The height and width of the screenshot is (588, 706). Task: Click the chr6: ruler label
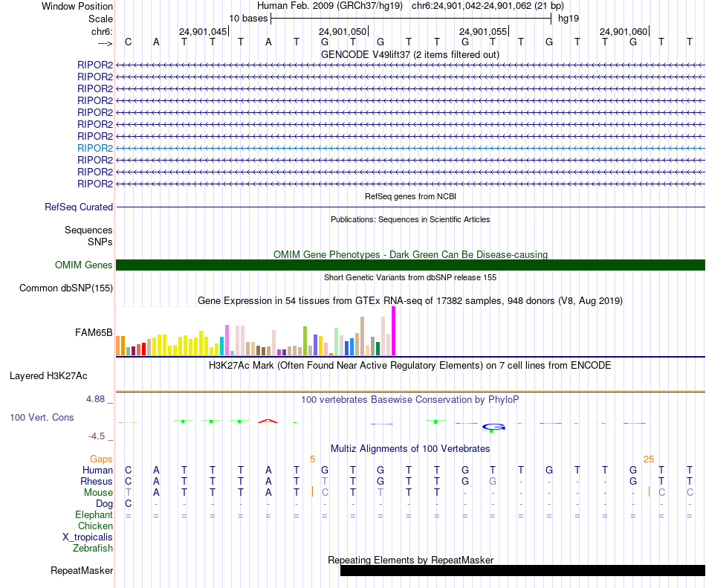coord(102,31)
